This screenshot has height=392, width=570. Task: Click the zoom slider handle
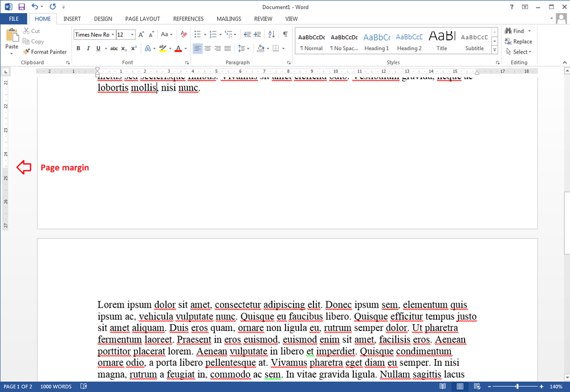click(x=518, y=386)
